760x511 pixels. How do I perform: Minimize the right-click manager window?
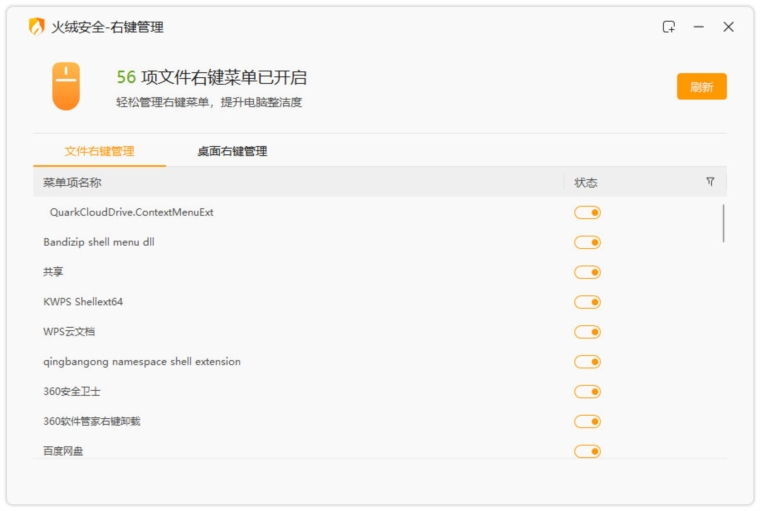click(698, 27)
